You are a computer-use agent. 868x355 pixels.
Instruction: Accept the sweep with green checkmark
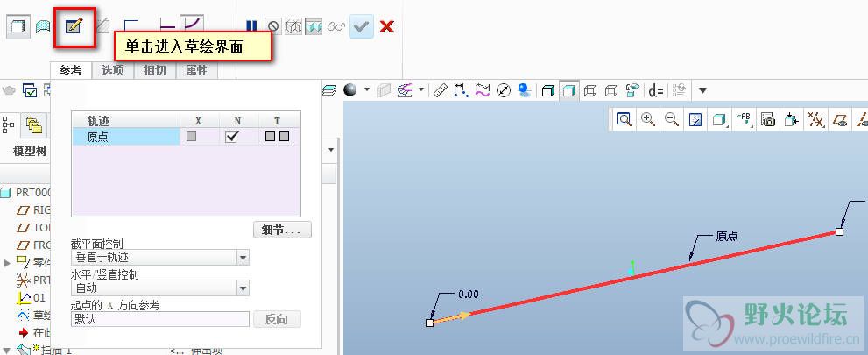[362, 26]
